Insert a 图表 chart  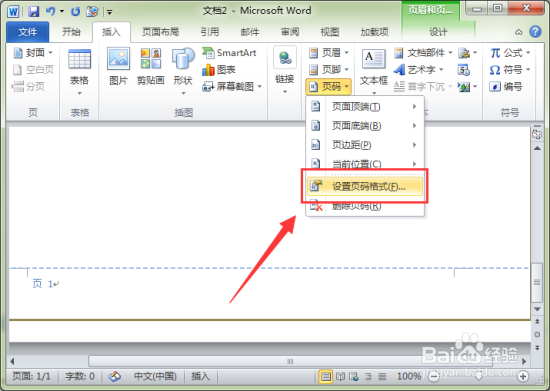(219, 70)
